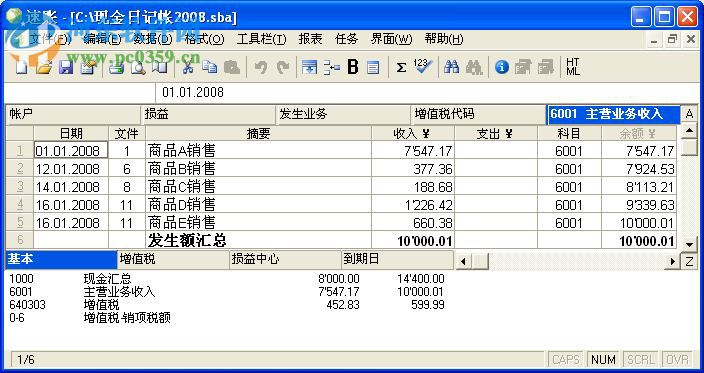Toggle the bold B icon
704x373 pixels.
click(353, 67)
